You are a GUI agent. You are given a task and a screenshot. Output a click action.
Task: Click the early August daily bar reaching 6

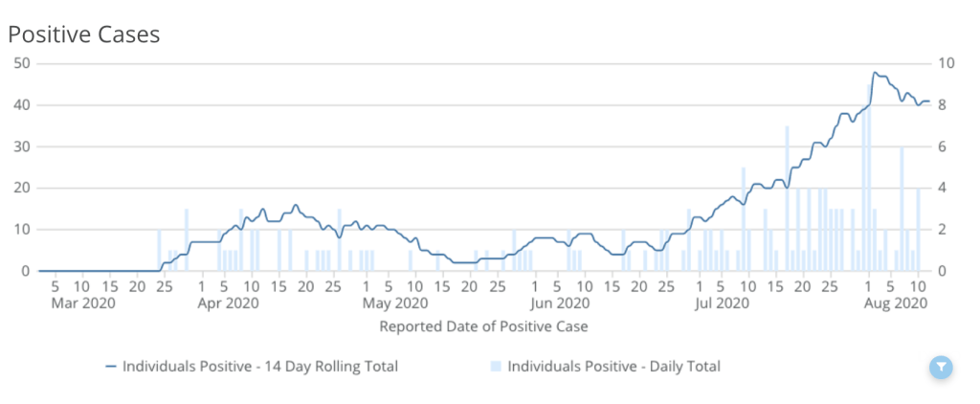point(902,209)
